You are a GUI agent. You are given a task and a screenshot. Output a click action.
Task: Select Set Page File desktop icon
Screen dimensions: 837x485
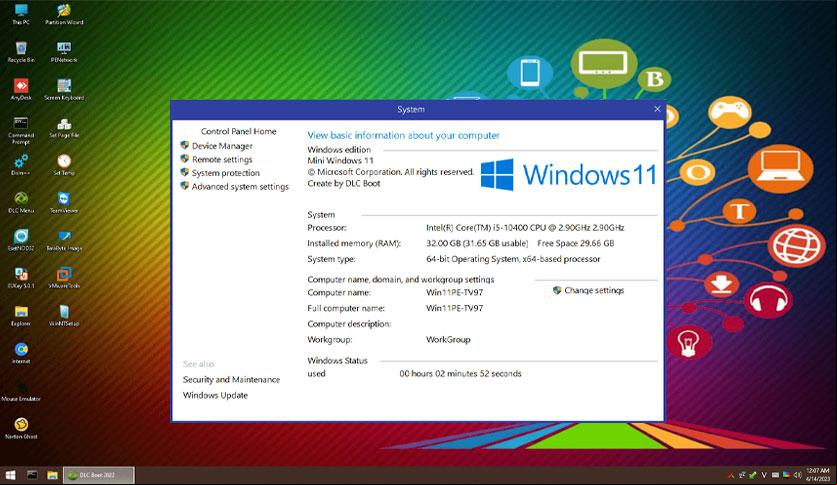[x=64, y=127]
